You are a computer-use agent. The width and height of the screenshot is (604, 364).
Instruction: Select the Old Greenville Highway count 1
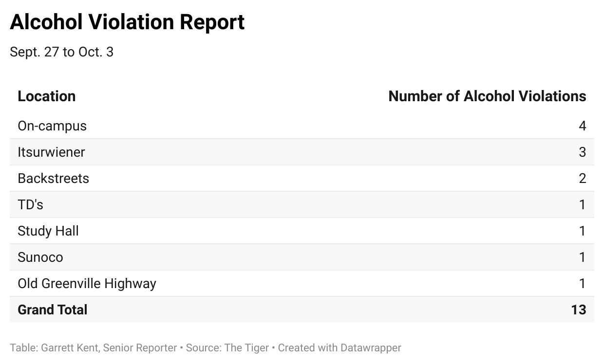583,284
